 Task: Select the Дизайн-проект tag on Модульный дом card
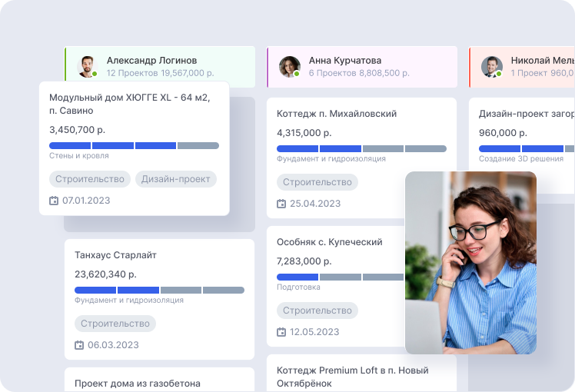point(176,179)
